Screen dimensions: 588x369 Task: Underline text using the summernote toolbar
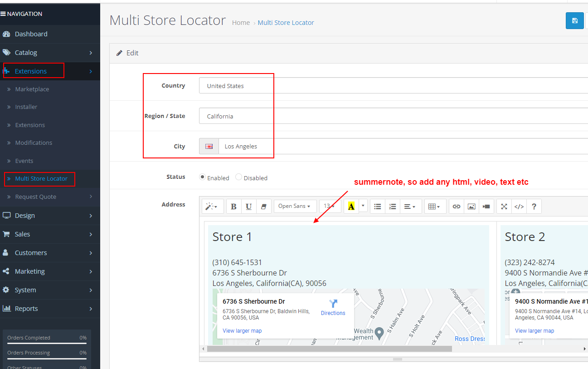[x=248, y=206]
